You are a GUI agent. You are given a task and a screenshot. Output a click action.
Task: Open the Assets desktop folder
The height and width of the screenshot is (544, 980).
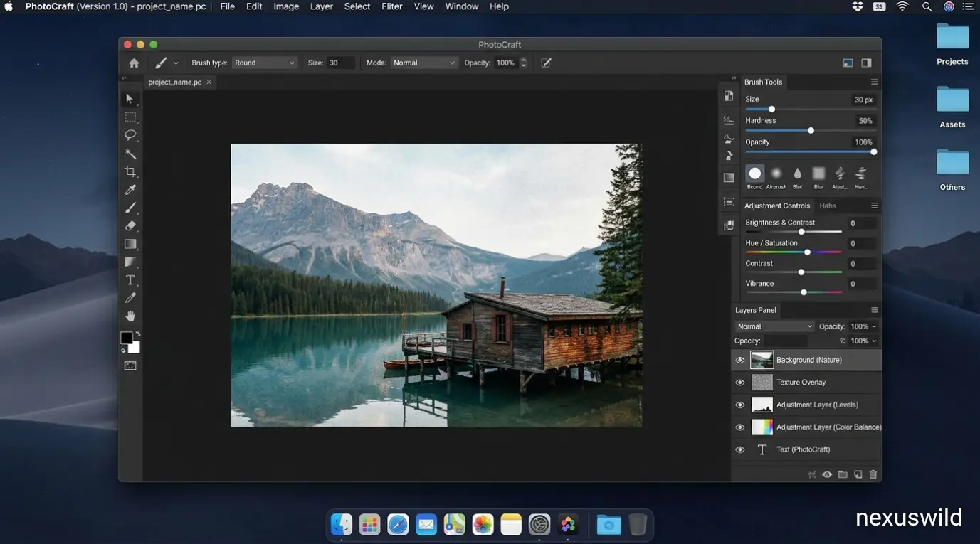pyautogui.click(x=952, y=107)
